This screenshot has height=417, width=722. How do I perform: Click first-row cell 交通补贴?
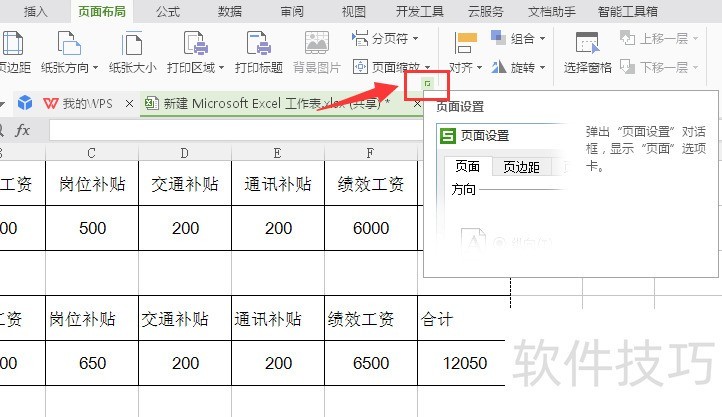tap(185, 184)
